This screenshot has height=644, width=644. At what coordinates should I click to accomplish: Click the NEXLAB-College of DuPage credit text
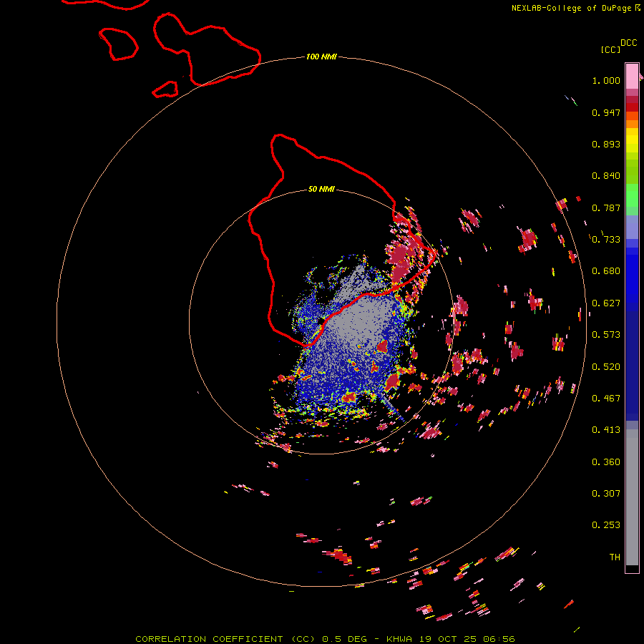pyautogui.click(x=571, y=8)
